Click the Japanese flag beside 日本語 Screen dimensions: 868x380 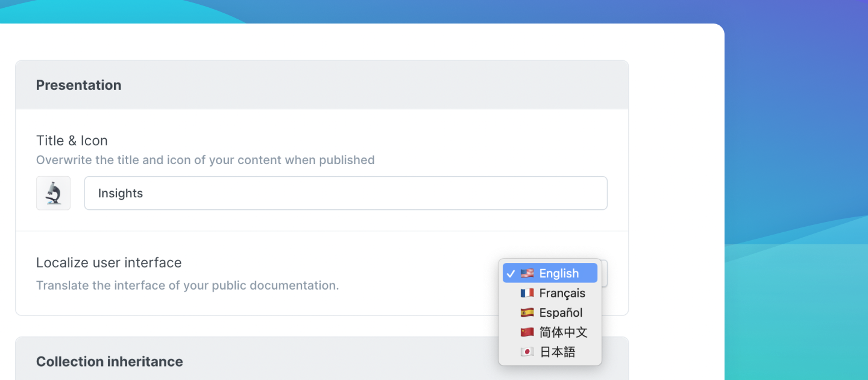526,351
